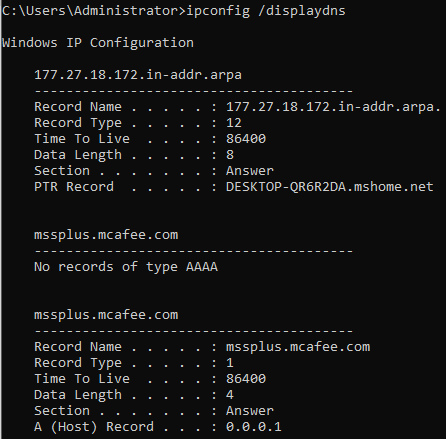This screenshot has height=439, width=446.
Task: Click the first Record Name value
Action: click(333, 107)
